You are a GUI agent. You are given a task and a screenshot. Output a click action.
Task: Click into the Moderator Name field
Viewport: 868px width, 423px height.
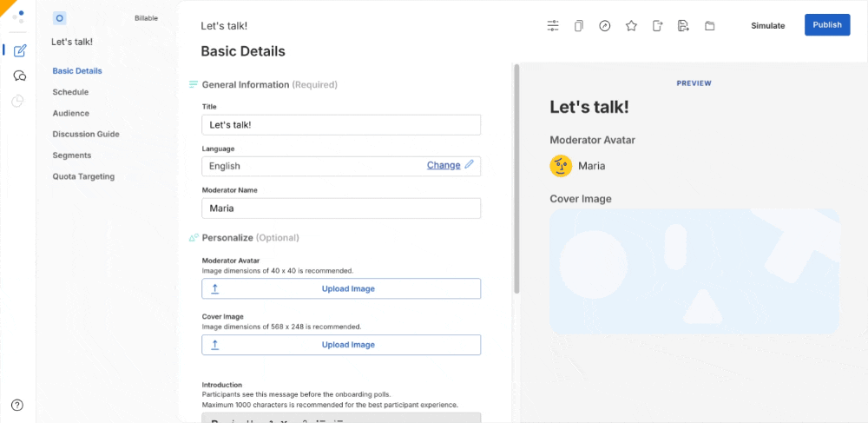(x=341, y=208)
